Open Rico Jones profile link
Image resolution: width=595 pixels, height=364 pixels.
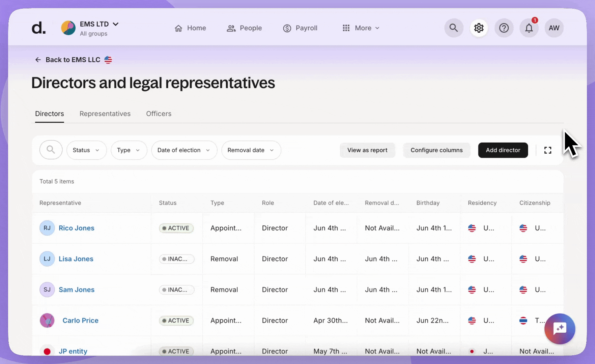(x=77, y=228)
